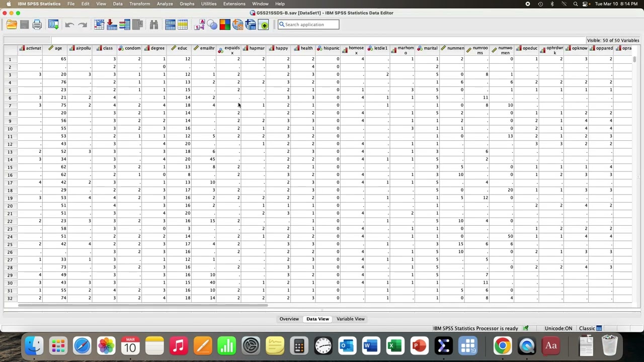Open macOS Control Center icon

coord(586,4)
